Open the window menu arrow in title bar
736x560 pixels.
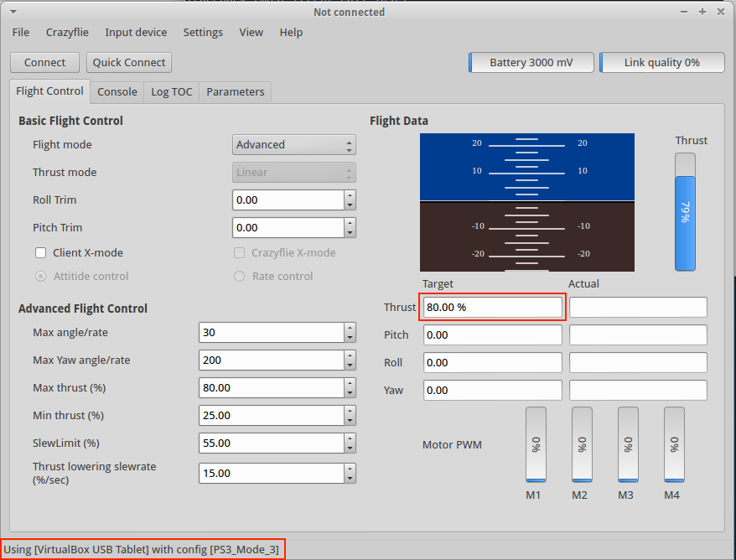[13, 12]
